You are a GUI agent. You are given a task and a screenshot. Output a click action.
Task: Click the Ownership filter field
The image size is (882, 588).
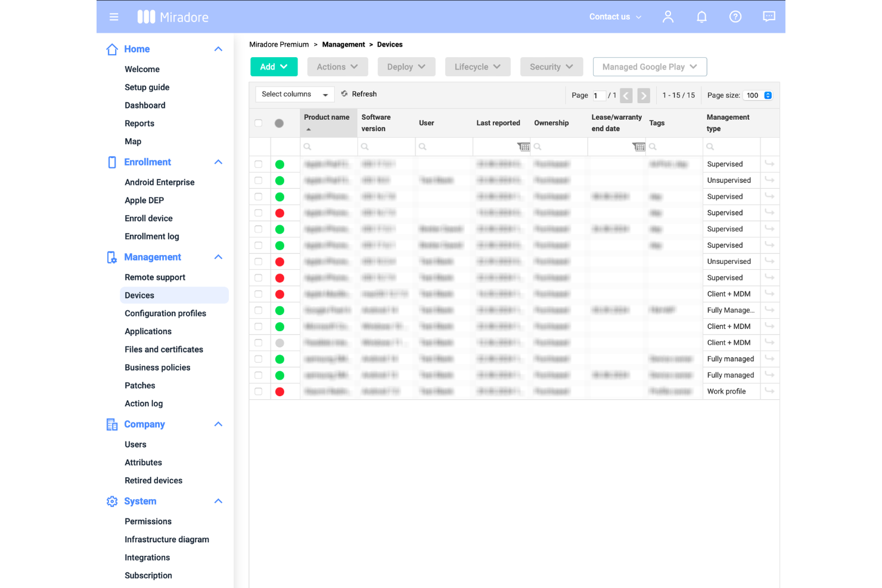coord(559,147)
